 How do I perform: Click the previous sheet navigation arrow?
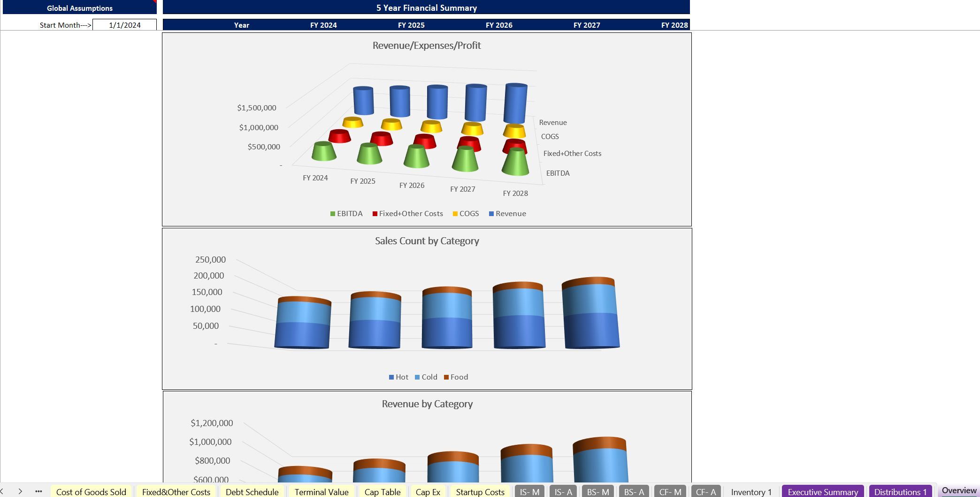click(x=2, y=491)
